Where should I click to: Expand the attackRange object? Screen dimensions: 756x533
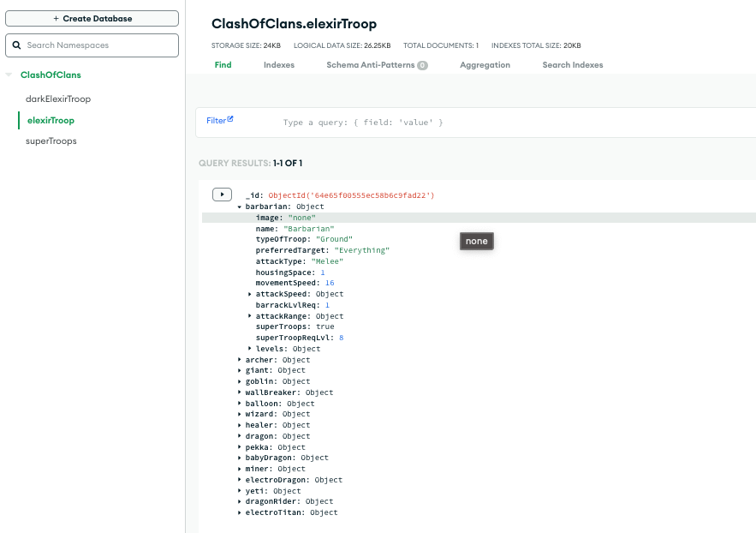click(x=249, y=316)
